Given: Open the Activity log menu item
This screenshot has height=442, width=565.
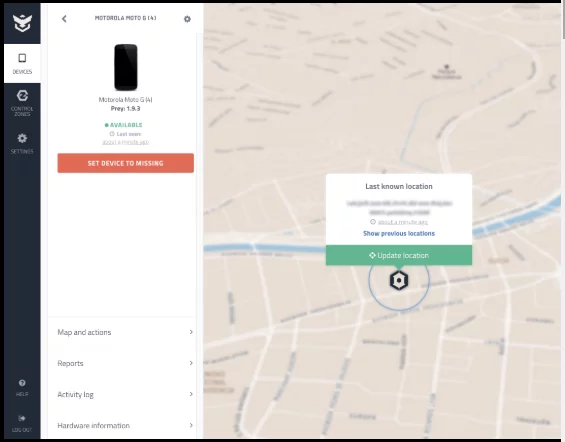Looking at the screenshot, I should coord(125,394).
